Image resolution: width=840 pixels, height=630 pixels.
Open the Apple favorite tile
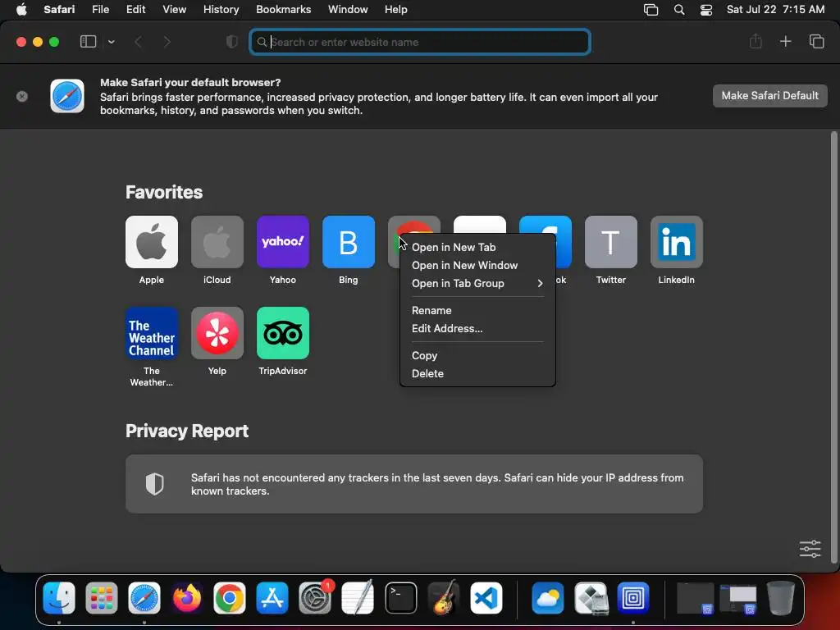(152, 242)
